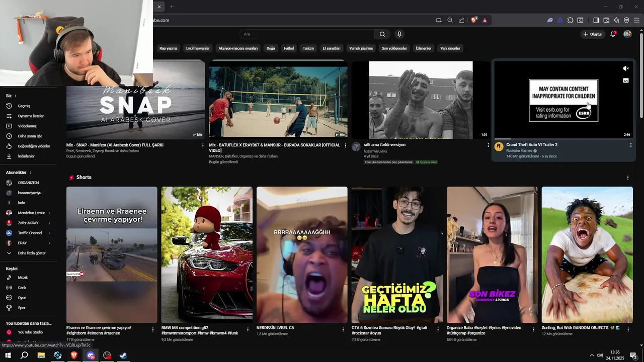Open File Explorer from the taskbar
The height and width of the screenshot is (362, 644).
coord(41,355)
